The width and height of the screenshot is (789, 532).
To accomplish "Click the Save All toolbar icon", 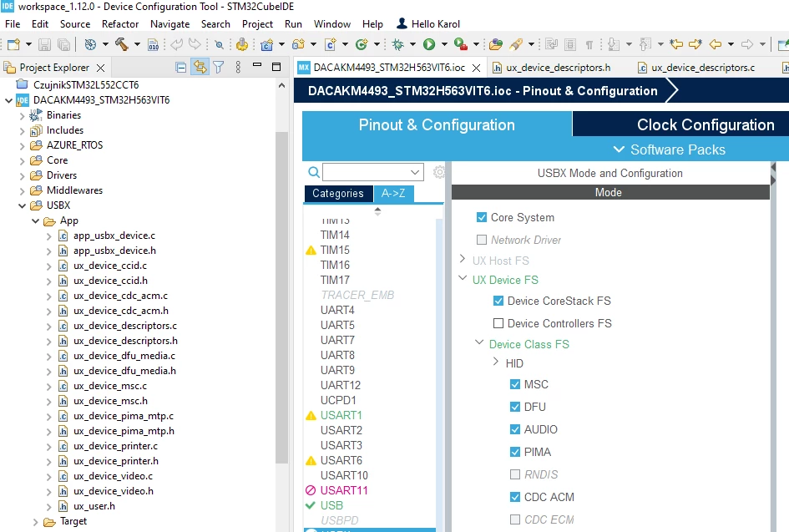I will pyautogui.click(x=64, y=44).
